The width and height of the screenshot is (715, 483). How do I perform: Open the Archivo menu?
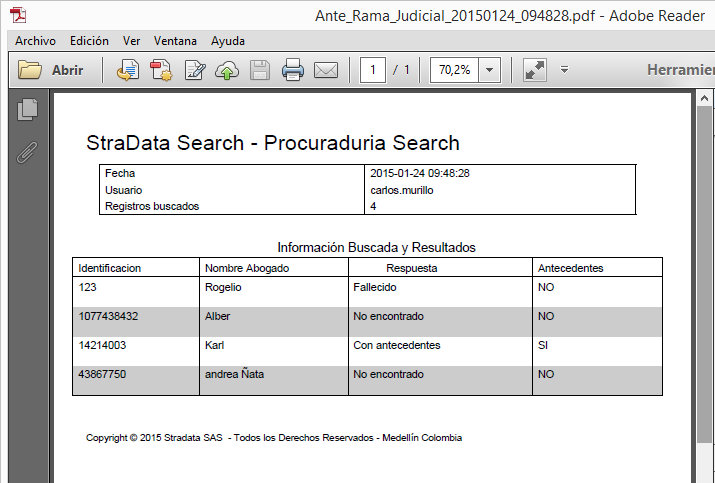click(35, 41)
